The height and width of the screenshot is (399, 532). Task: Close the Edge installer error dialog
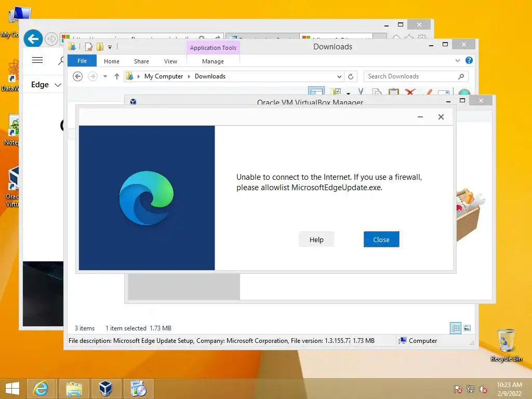381,240
